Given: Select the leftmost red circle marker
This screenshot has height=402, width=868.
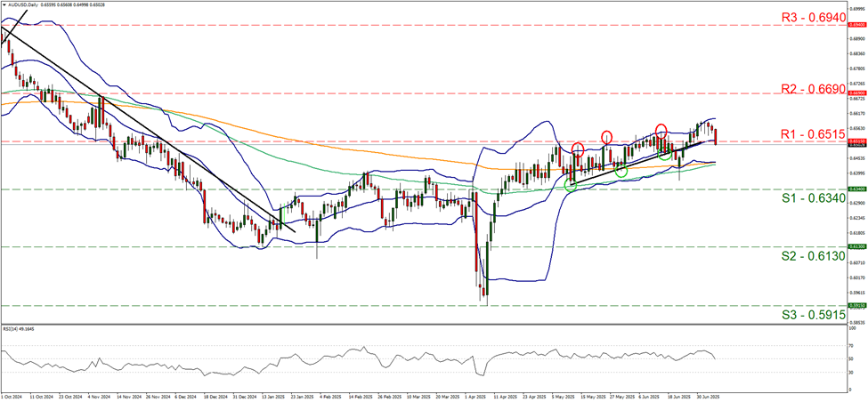Looking at the screenshot, I should 578,149.
